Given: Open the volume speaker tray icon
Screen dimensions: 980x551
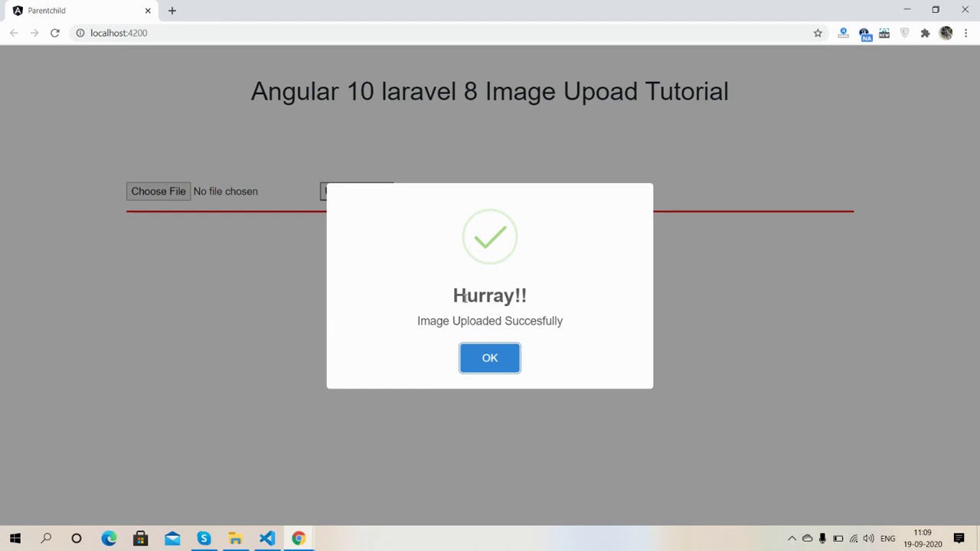Looking at the screenshot, I should [869, 539].
